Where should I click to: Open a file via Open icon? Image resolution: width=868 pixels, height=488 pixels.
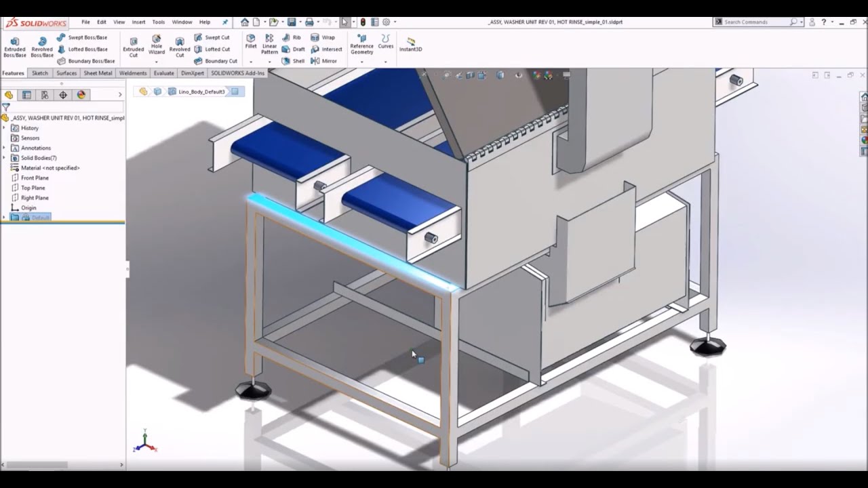coord(273,22)
